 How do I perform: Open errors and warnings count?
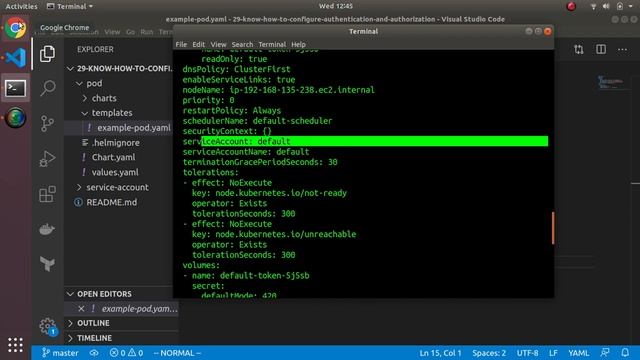(126, 353)
